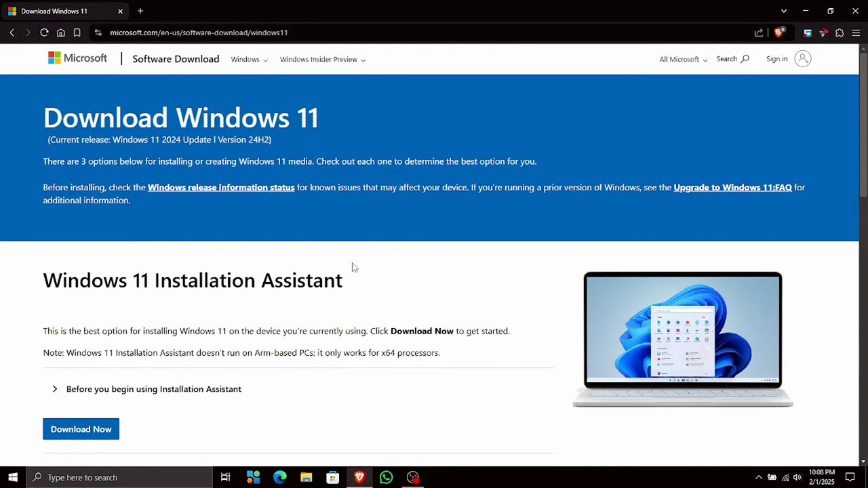
Task: Open the browser home page icon
Action: coord(60,33)
